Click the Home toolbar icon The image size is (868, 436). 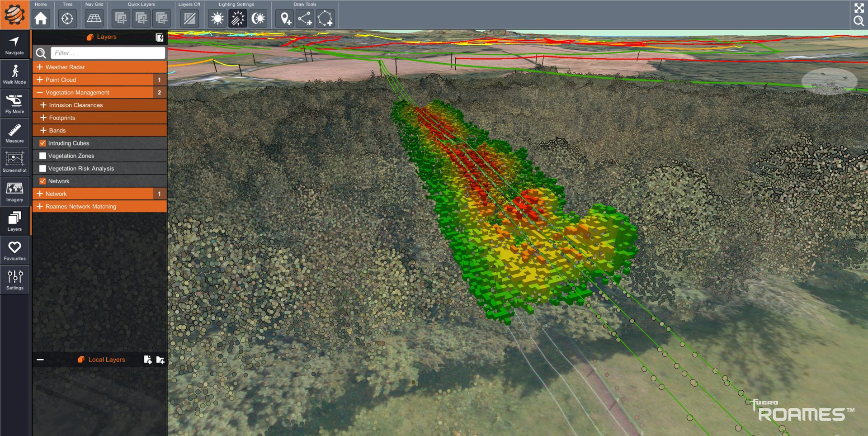pos(41,18)
